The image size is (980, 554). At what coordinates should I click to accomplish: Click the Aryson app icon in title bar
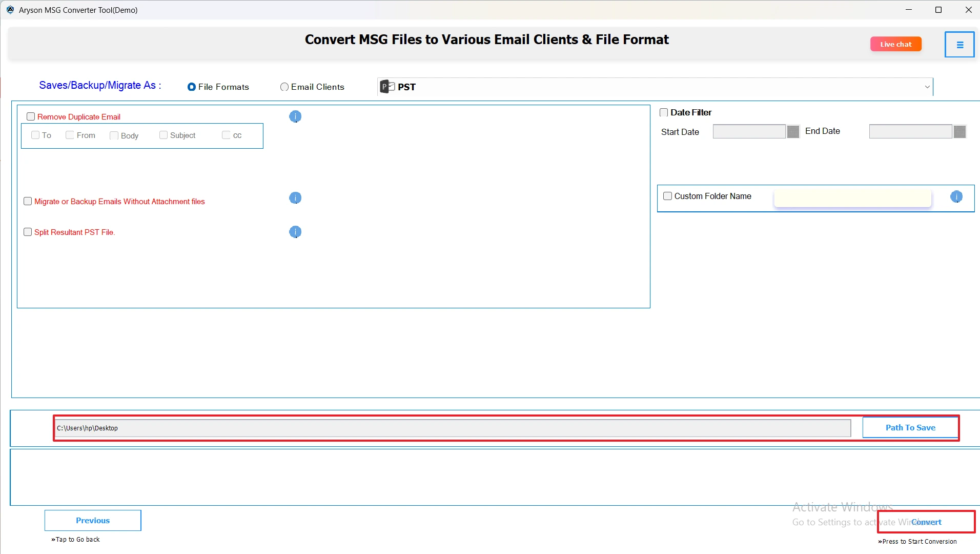coord(10,10)
